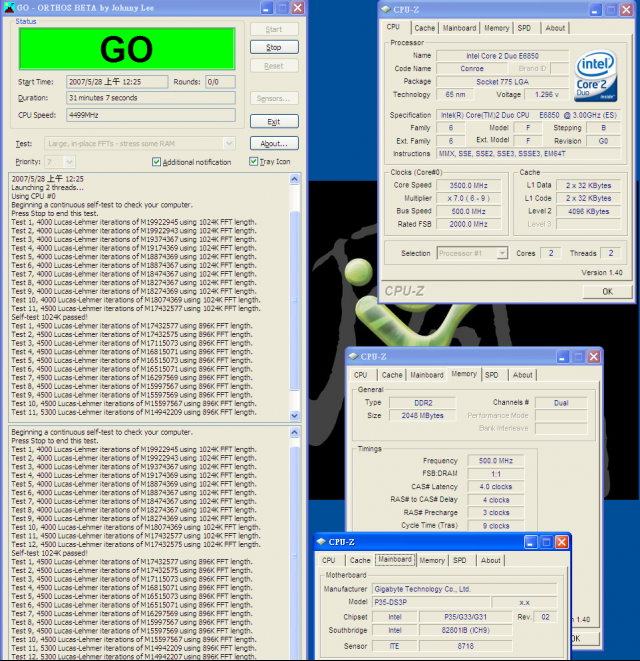640x661 pixels.
Task: Click the CAS# Latency value 4.0 clocks
Action: coord(496,486)
